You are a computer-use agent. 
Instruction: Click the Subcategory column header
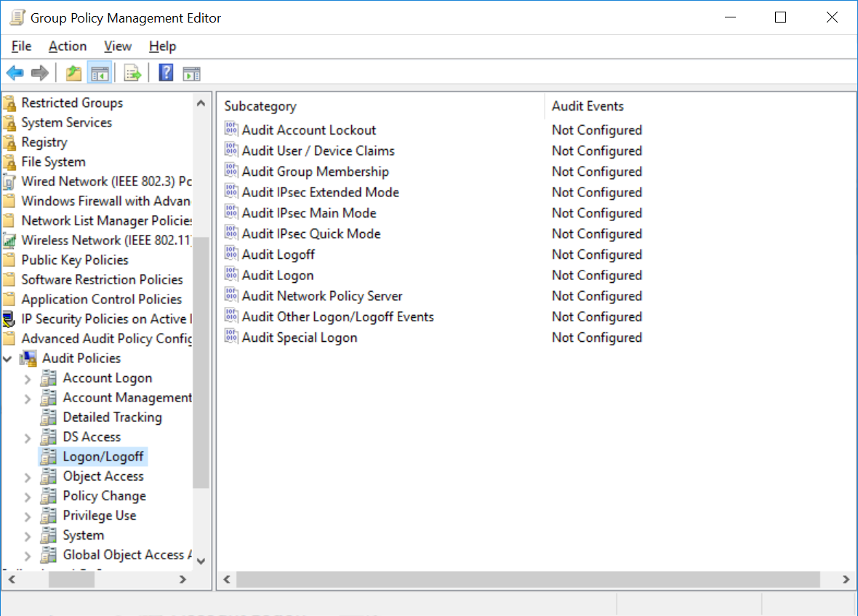[x=260, y=105]
